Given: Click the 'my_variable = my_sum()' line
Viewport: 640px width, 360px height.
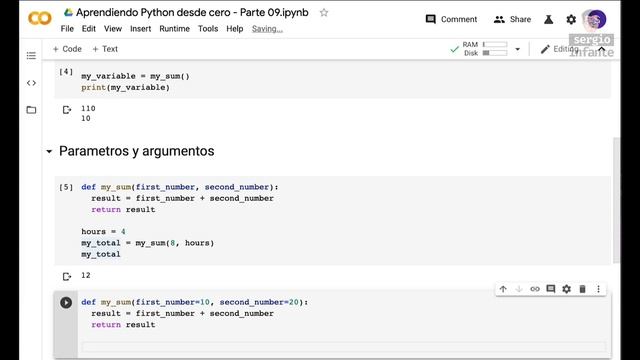Looking at the screenshot, I should tap(135, 76).
